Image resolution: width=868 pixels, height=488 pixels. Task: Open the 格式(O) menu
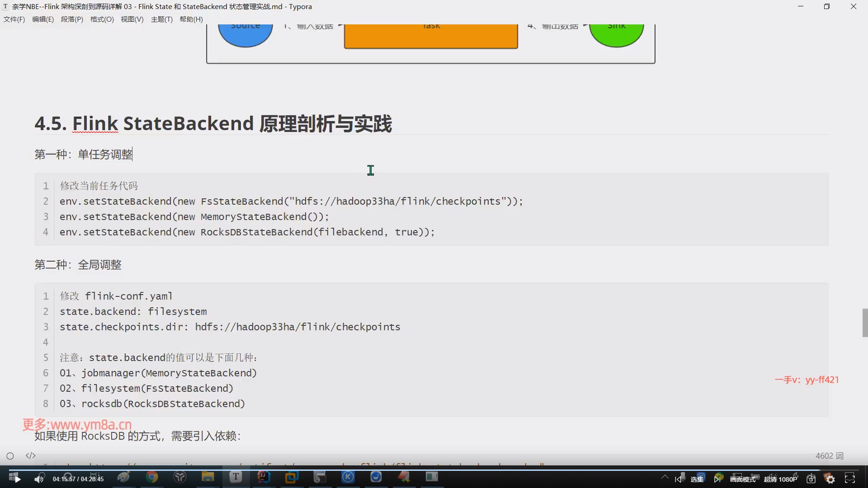(102, 19)
